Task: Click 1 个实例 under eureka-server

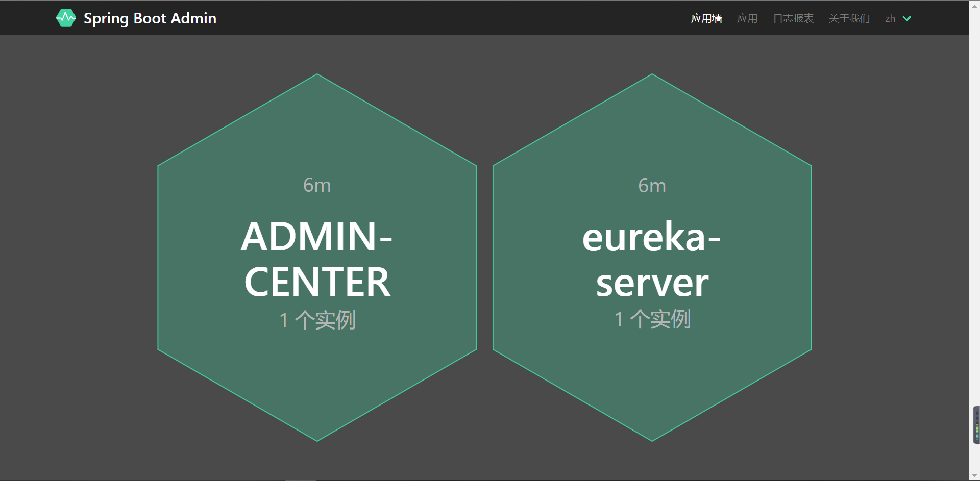Action: coord(652,319)
